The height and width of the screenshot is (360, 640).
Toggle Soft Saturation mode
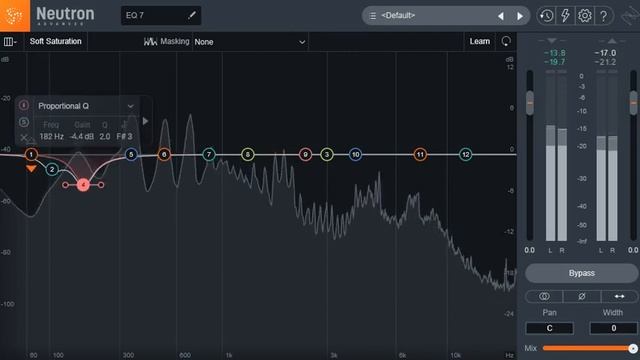(56, 41)
